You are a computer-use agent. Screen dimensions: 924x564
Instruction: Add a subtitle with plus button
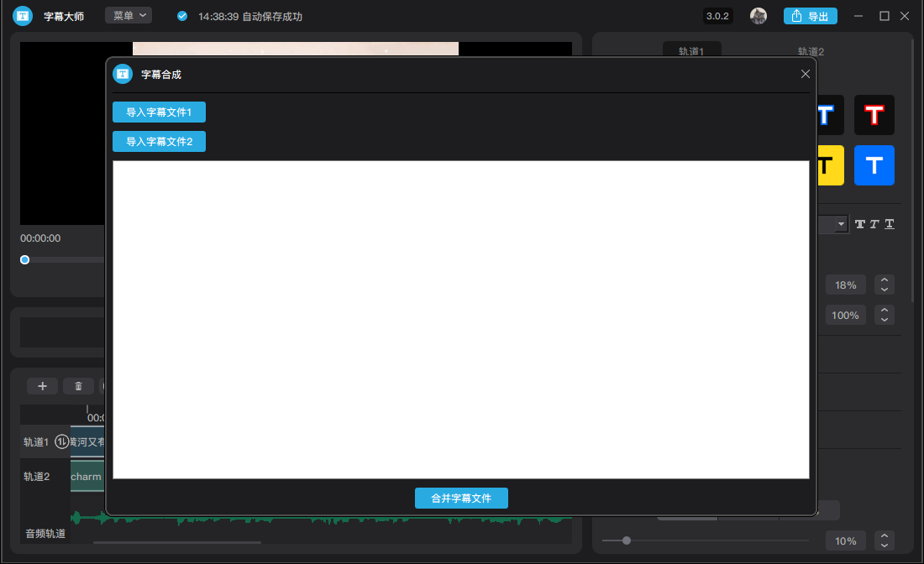(43, 386)
